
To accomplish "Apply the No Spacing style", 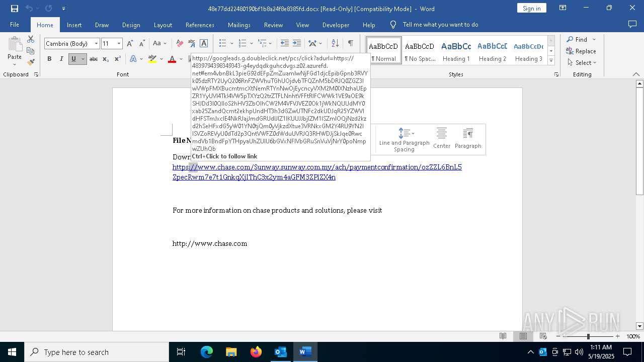I will (x=420, y=50).
